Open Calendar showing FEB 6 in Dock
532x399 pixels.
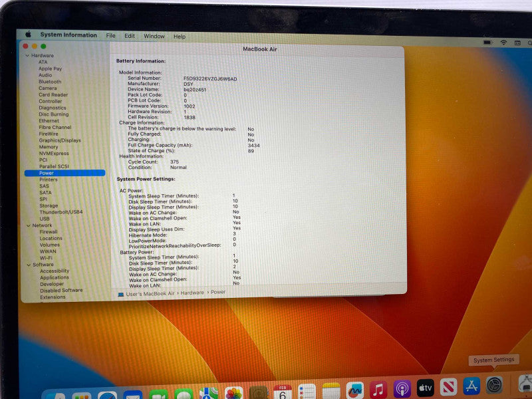(x=283, y=392)
